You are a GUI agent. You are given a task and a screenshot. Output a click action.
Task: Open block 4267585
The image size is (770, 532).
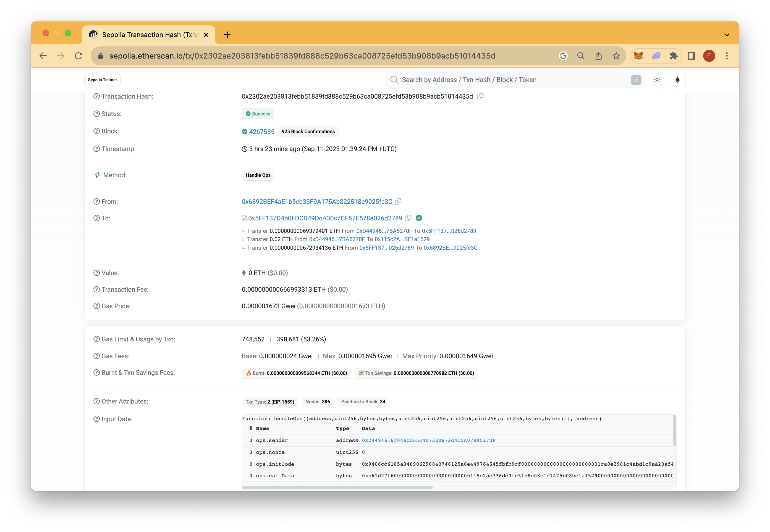point(261,132)
